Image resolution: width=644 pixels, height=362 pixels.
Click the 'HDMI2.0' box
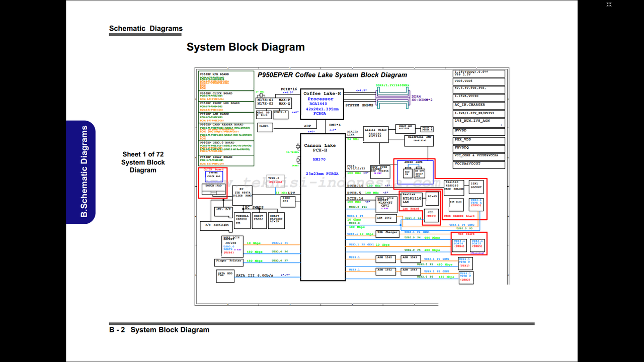pyautogui.click(x=281, y=114)
